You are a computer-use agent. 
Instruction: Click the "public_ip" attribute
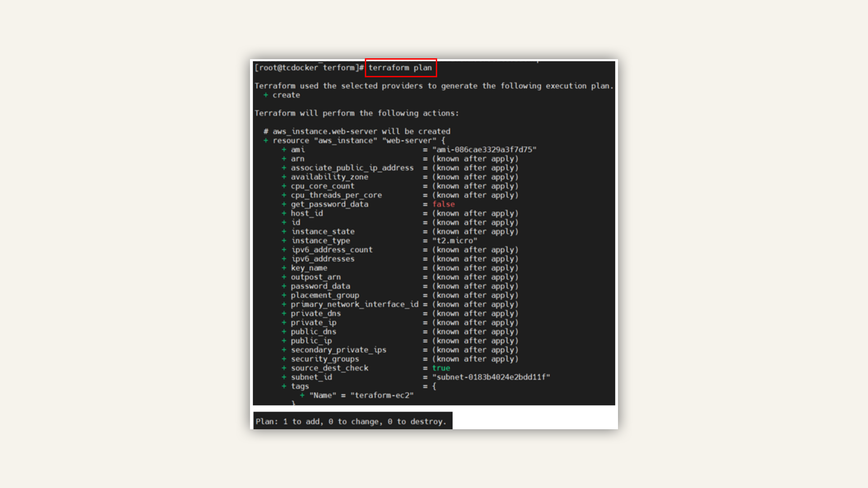point(311,341)
